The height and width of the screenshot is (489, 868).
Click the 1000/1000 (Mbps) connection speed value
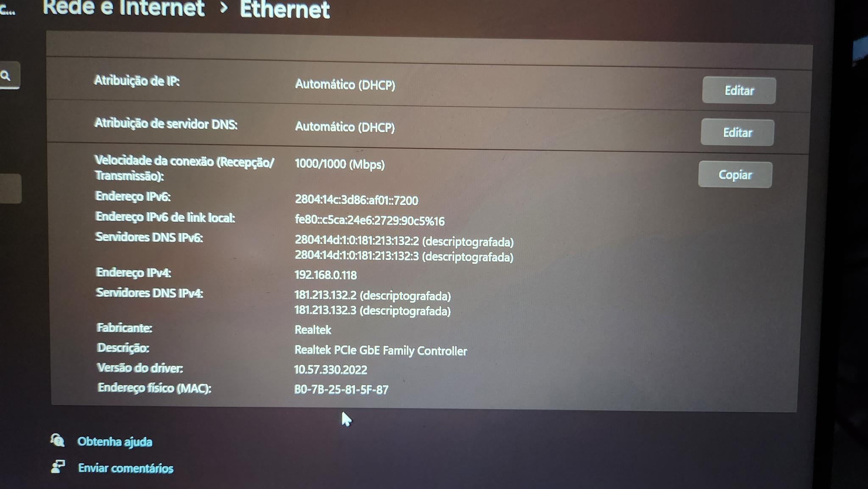click(339, 164)
